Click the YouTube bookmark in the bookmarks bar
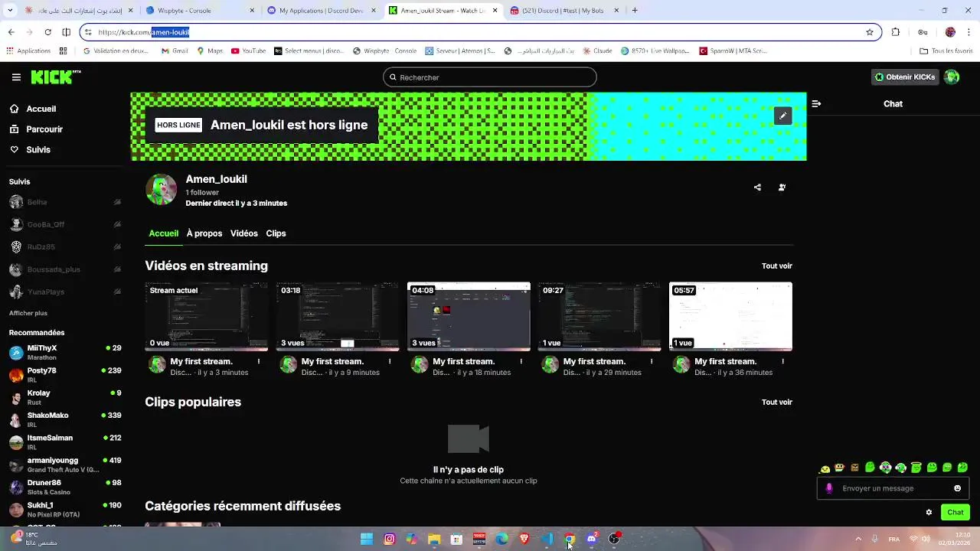 [x=249, y=51]
